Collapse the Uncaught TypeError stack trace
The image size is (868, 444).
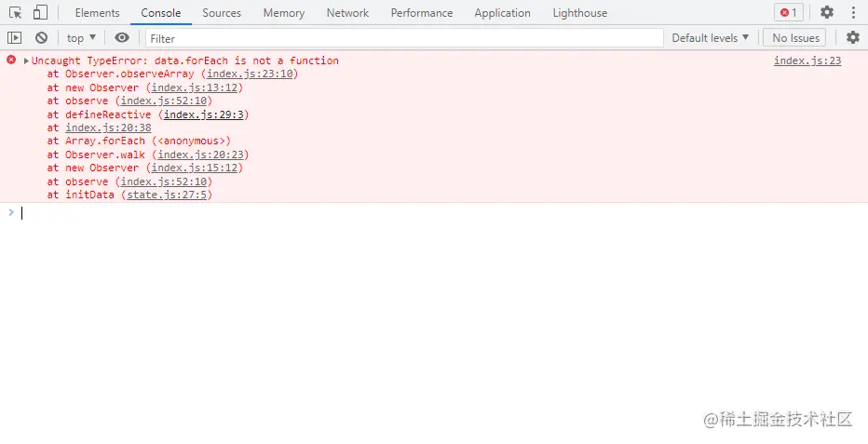(x=26, y=61)
